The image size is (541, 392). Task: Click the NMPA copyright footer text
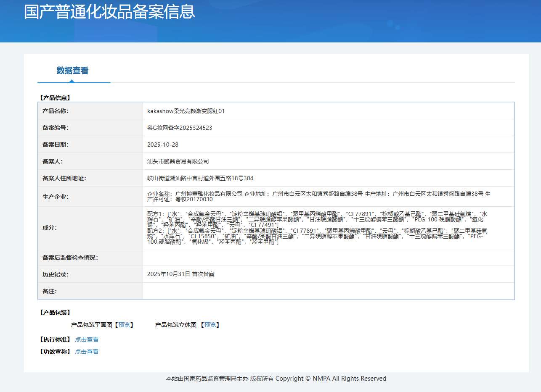click(x=276, y=379)
